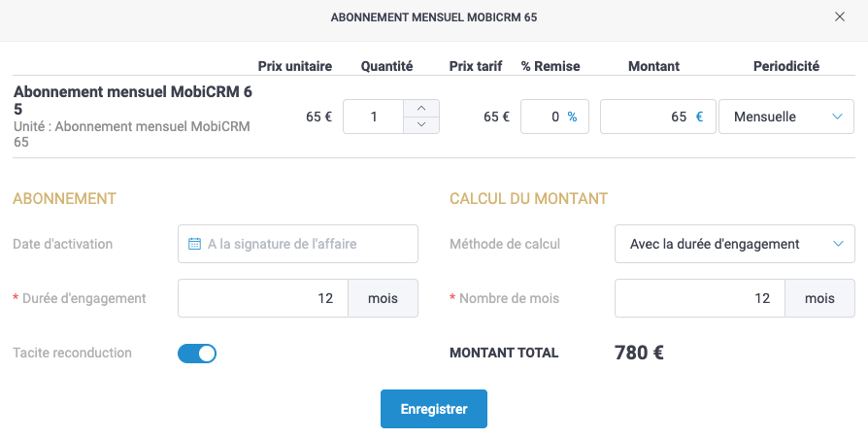Focus the % Remise input field
868x439 pixels.
(544, 117)
